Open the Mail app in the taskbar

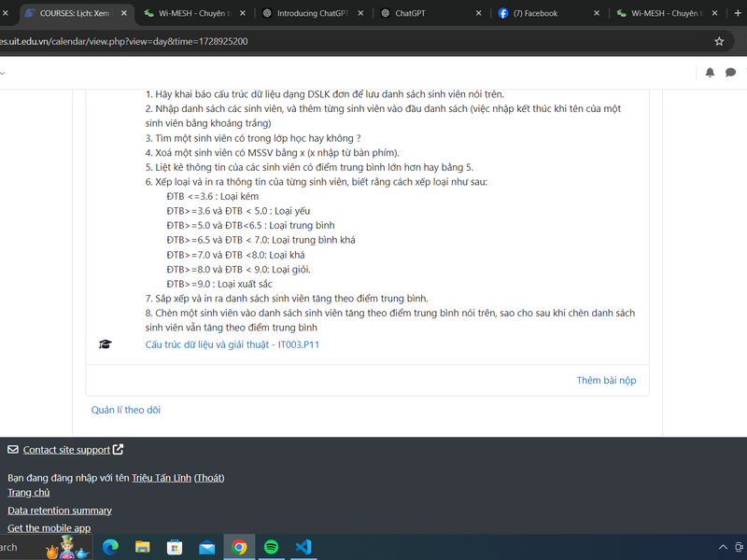(206, 547)
